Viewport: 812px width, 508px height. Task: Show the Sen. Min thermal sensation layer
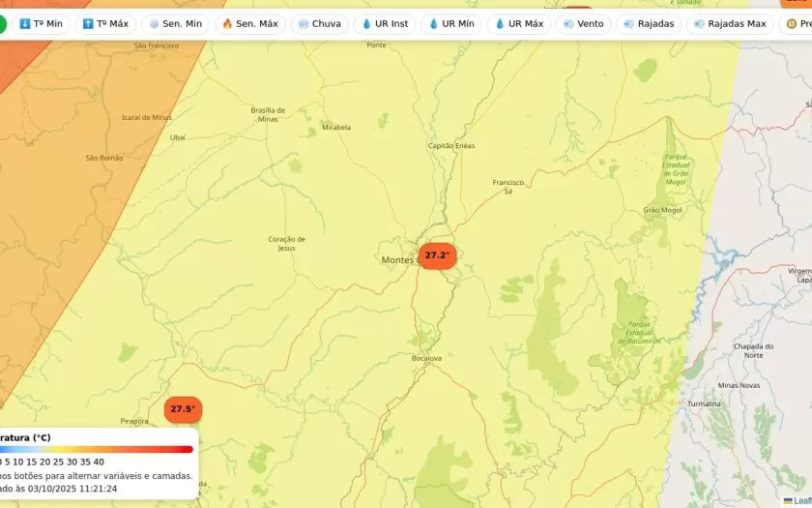click(175, 23)
